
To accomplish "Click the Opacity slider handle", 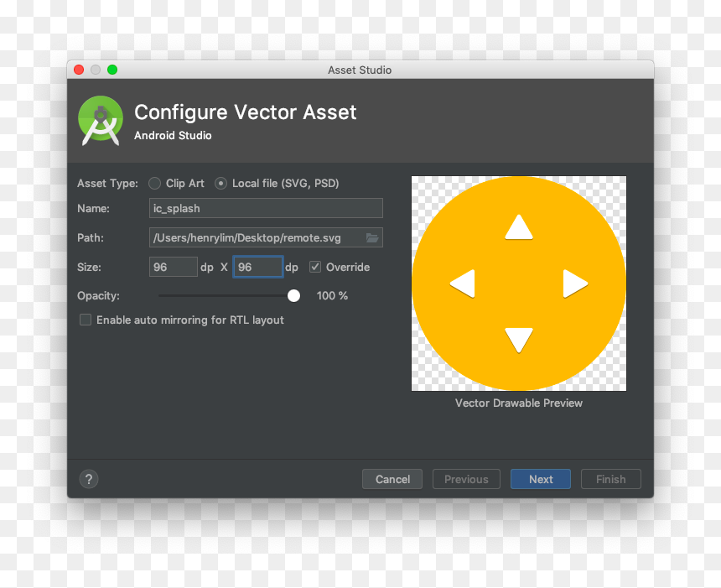I will pyautogui.click(x=293, y=296).
